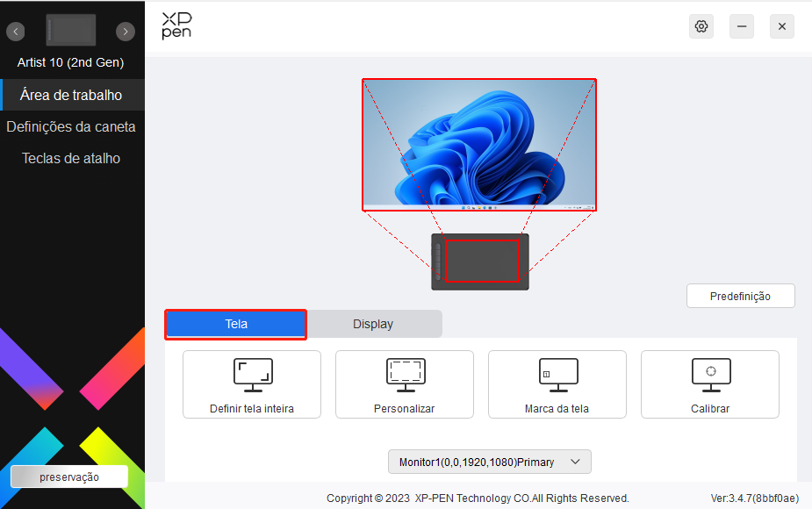Open Teclas de atalho section
The width and height of the screenshot is (812, 509).
click(71, 158)
